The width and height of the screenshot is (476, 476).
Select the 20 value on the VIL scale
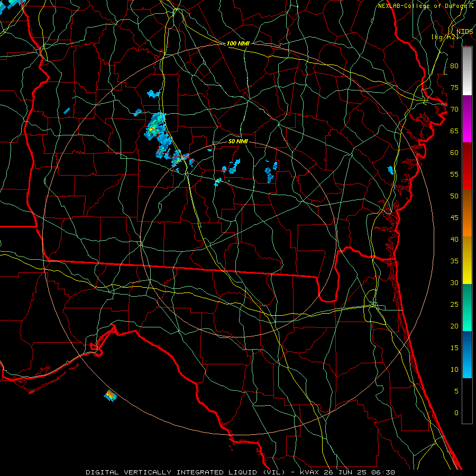(x=454, y=326)
